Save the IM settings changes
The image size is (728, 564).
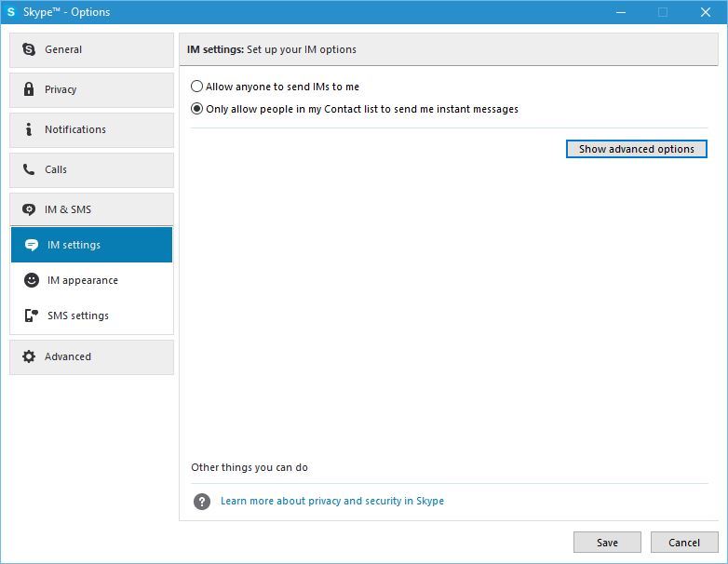[x=607, y=543]
